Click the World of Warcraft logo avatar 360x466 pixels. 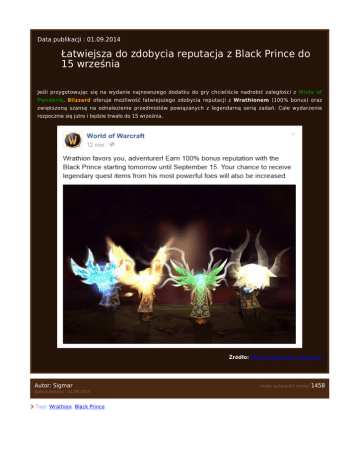73,140
